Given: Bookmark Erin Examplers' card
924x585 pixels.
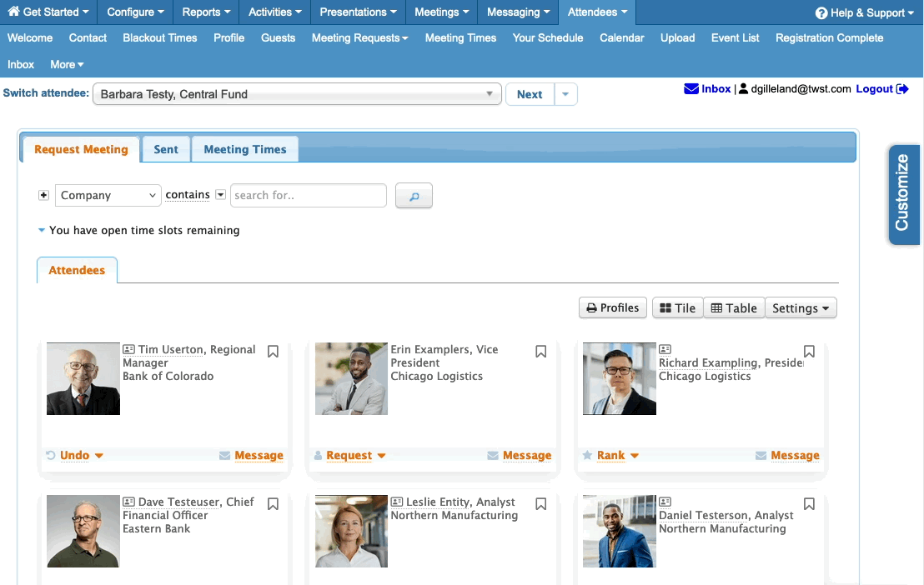Looking at the screenshot, I should 541,351.
